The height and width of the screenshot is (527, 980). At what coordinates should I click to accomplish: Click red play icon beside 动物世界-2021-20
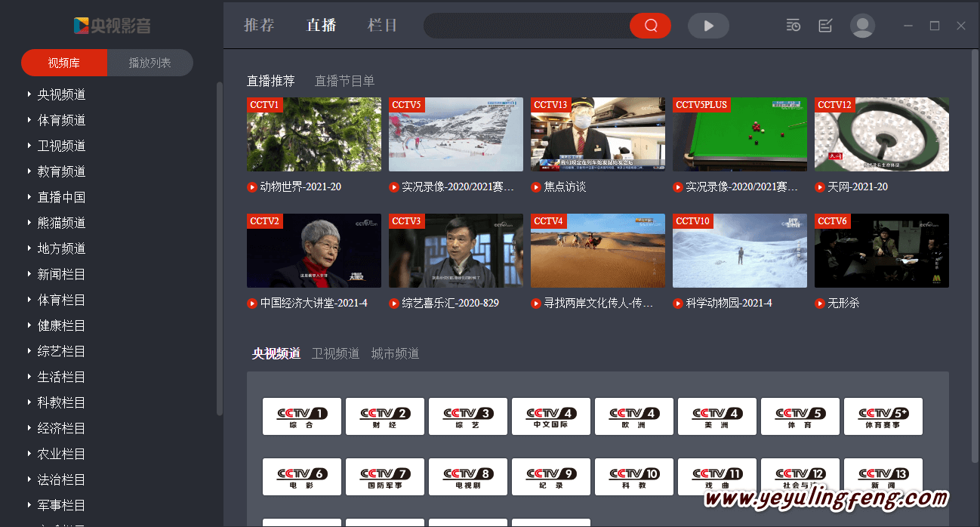252,187
